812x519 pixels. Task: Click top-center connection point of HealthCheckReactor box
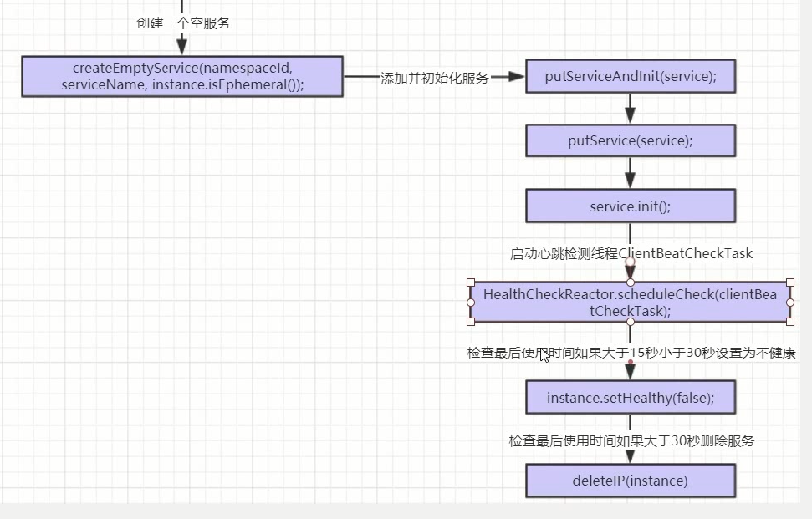point(631,282)
